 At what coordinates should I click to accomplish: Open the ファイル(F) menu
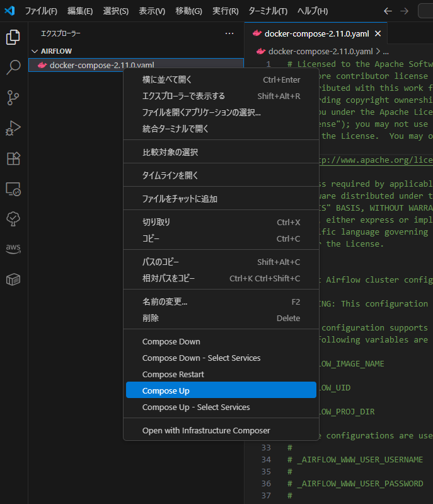41,11
